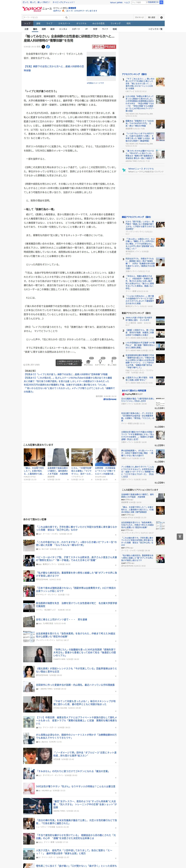Open the エンタメ category

pyautogui.click(x=63, y=29)
